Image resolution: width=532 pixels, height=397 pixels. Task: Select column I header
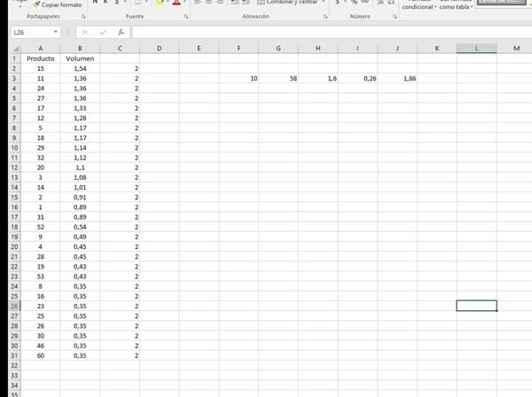click(357, 49)
